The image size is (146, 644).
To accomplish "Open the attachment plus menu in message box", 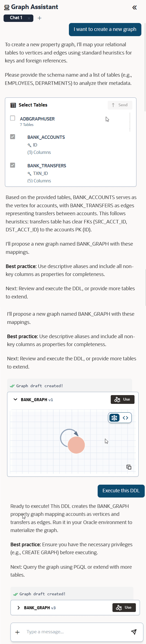I will click(17, 632).
